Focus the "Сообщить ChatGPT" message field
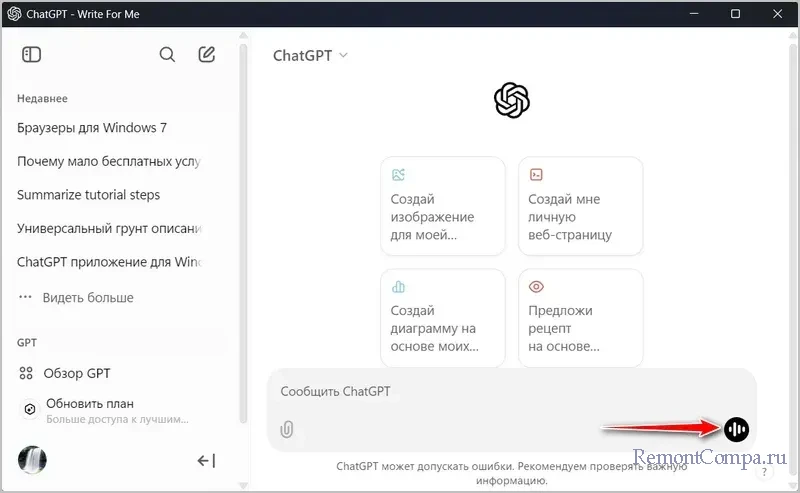The width and height of the screenshot is (800, 493). [500, 392]
